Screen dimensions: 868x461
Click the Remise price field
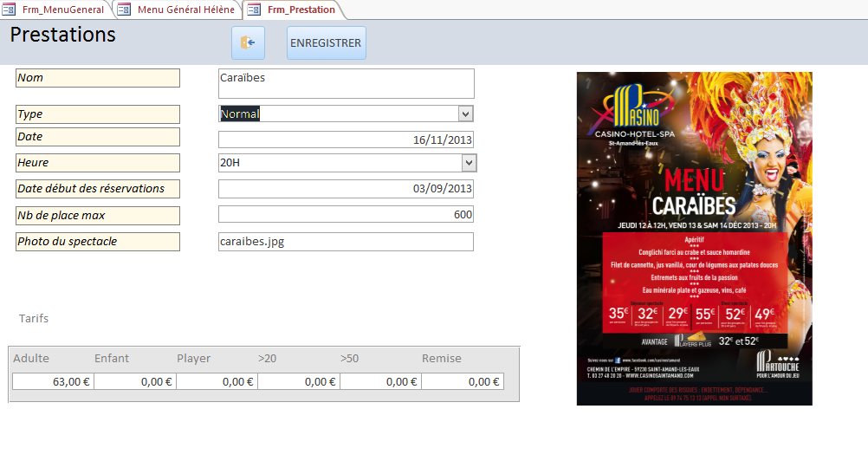click(x=463, y=382)
